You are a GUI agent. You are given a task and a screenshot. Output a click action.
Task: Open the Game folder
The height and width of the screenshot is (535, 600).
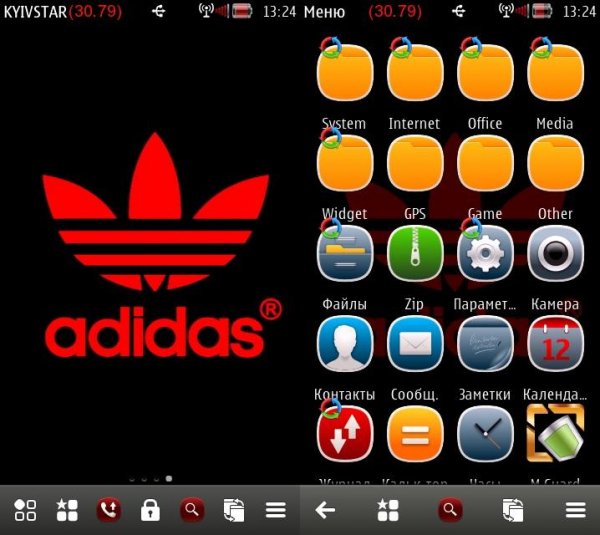coord(485,163)
